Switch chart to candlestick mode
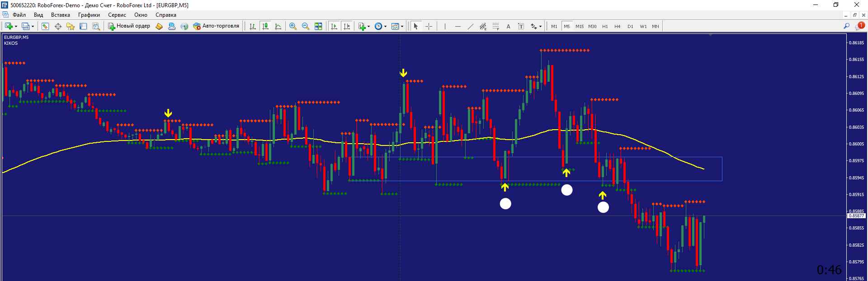This screenshot has height=281, width=868. tap(265, 26)
